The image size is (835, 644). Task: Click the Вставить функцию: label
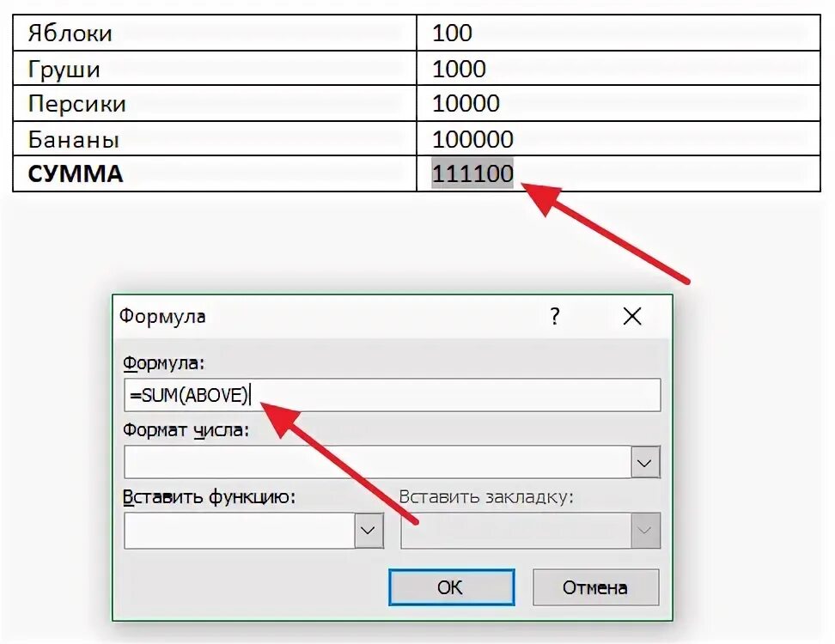pos(209,496)
